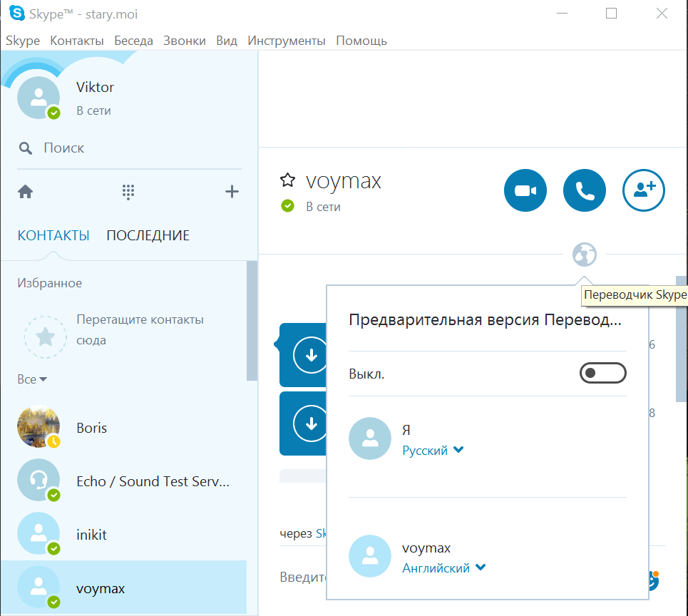The height and width of the screenshot is (616, 688).
Task: Open the Помощь menu
Action: (361, 41)
